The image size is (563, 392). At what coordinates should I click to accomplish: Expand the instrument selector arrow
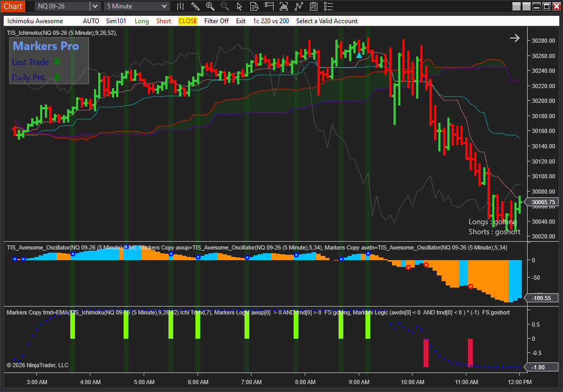(x=95, y=6)
